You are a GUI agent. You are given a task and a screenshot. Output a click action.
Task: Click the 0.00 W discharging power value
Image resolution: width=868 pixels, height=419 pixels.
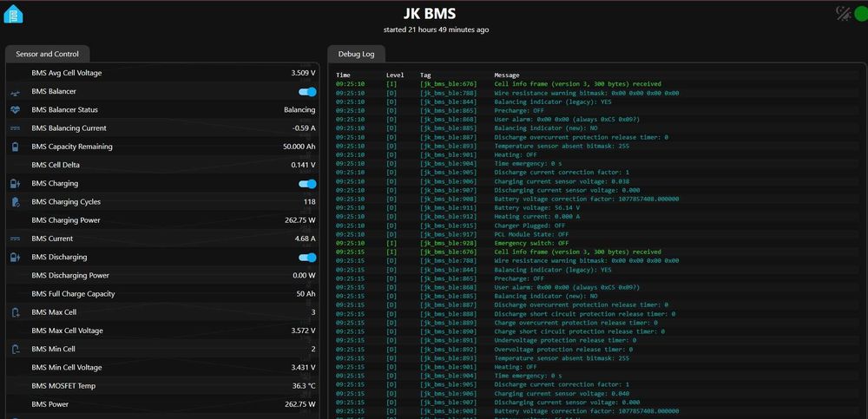coord(304,276)
